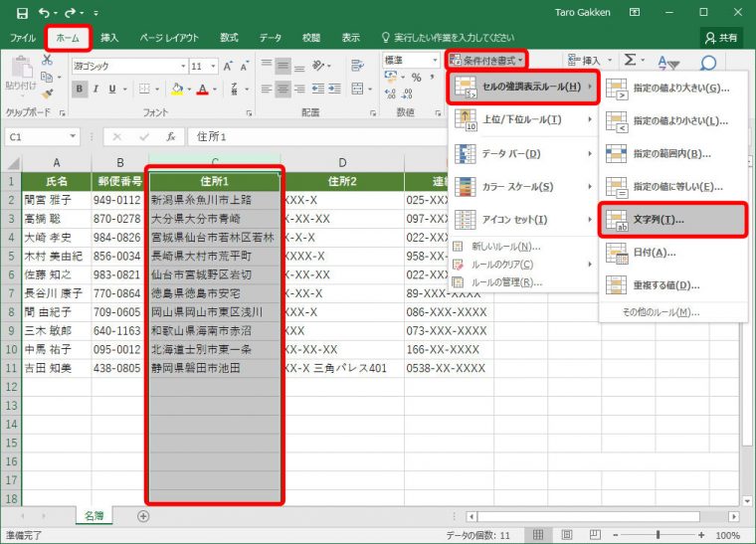Adjust the zoom slider handle
Image resolution: width=756 pixels, height=544 pixels.
click(x=658, y=535)
